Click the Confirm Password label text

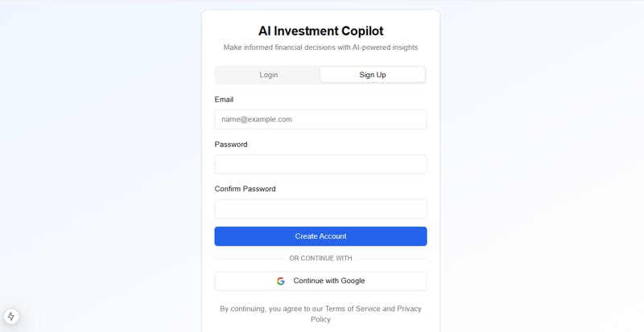click(245, 189)
